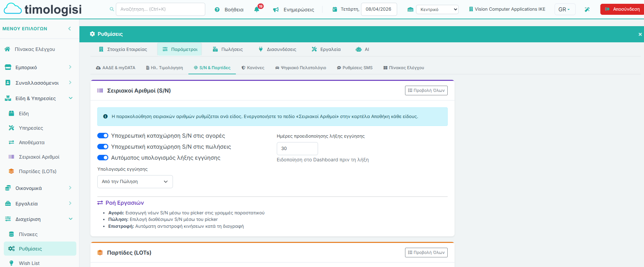Click the date field 08/04/2026

click(379, 9)
